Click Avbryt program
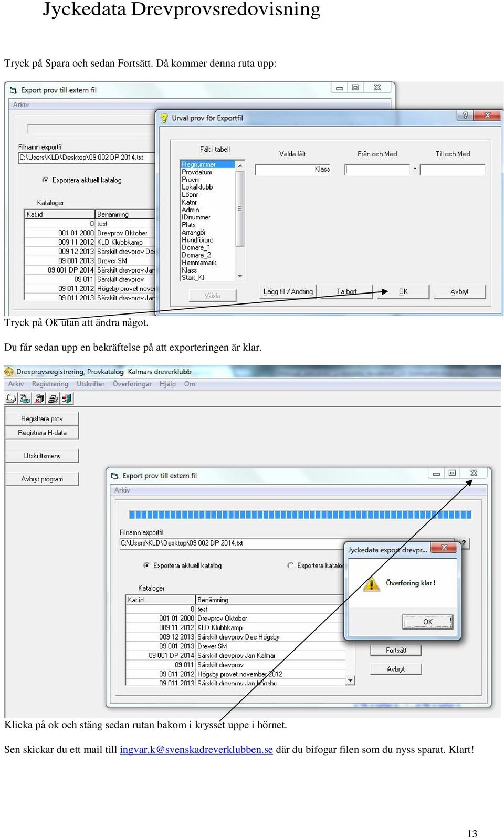504x838 pixels. 42,479
